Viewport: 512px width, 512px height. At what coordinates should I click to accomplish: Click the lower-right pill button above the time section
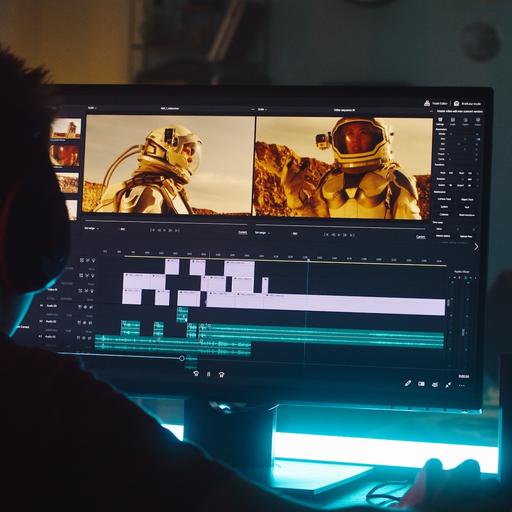(467, 215)
